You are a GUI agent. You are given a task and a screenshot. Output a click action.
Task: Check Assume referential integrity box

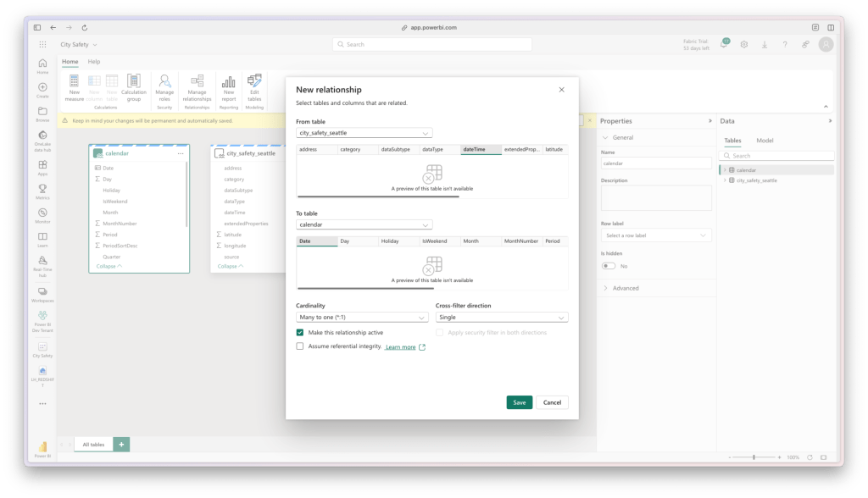point(300,346)
